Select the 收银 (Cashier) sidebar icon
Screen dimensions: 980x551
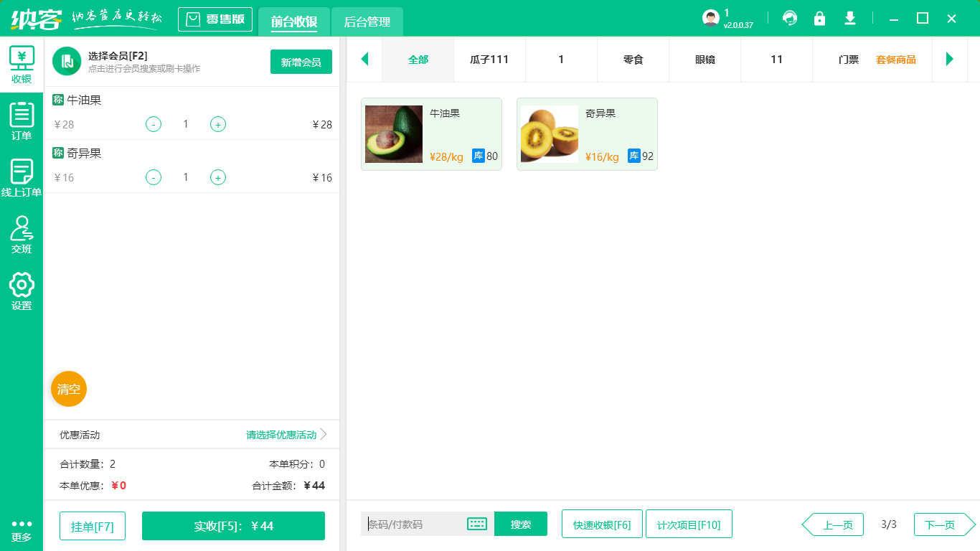click(22, 63)
